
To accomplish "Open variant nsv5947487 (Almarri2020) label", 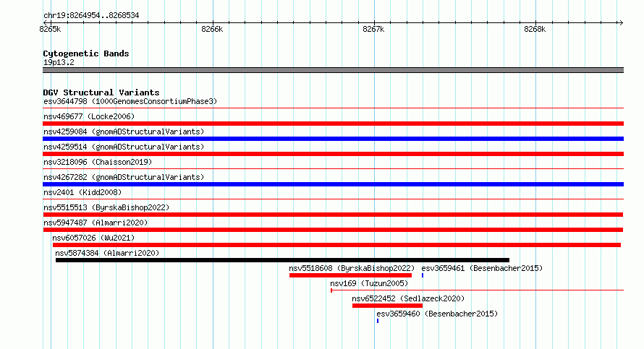I will coord(96,223).
